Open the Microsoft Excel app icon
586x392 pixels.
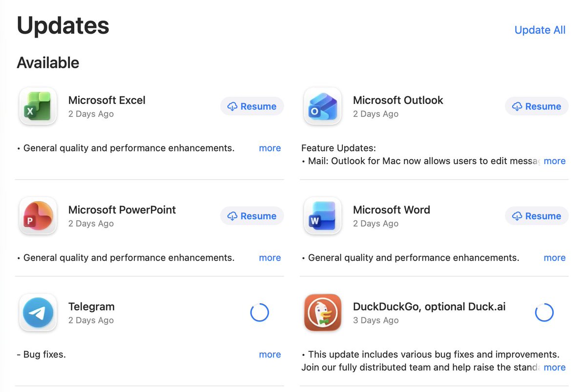(38, 106)
